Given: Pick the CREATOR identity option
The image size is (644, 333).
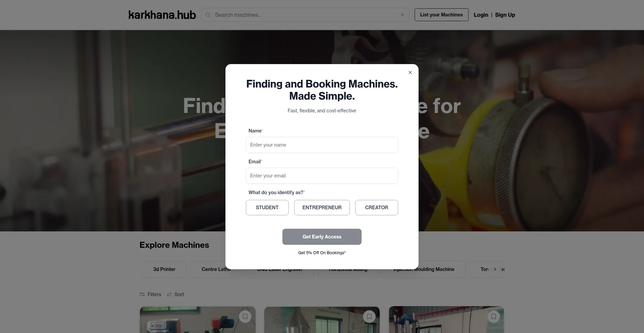Looking at the screenshot, I should (x=377, y=208).
